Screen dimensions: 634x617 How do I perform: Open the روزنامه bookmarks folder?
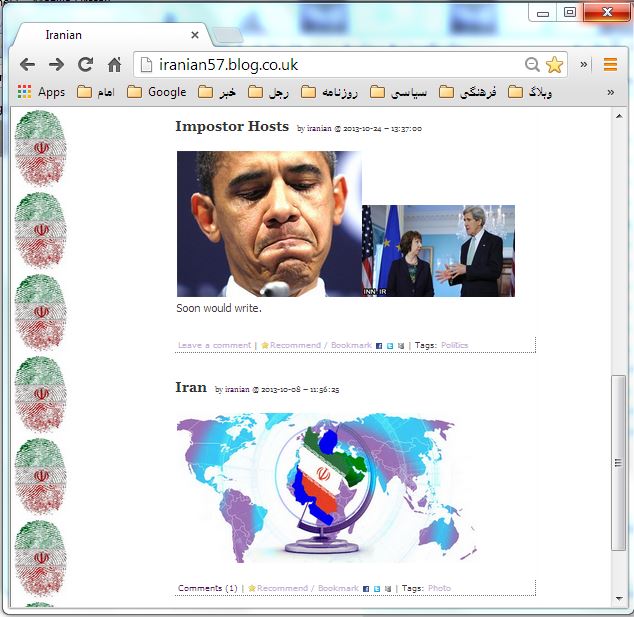329,92
